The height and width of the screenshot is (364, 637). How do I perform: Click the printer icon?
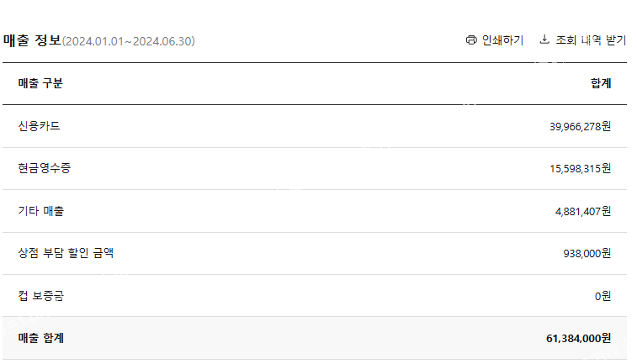471,40
